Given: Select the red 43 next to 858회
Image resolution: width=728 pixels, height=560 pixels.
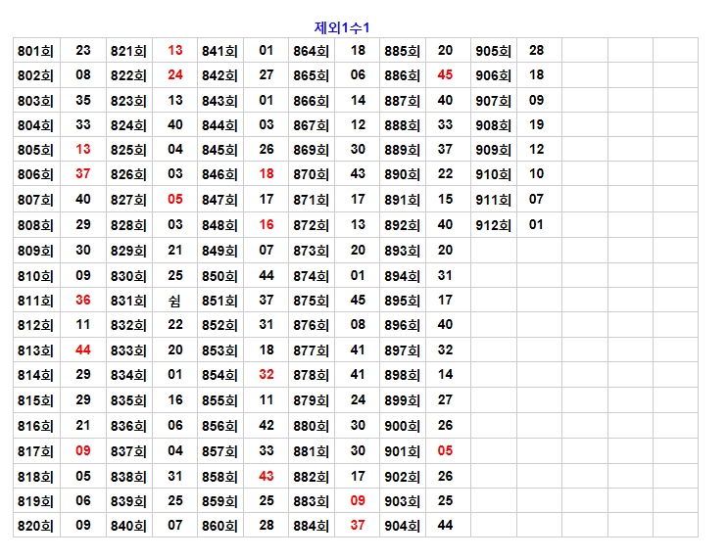Looking at the screenshot, I should click(x=267, y=476).
